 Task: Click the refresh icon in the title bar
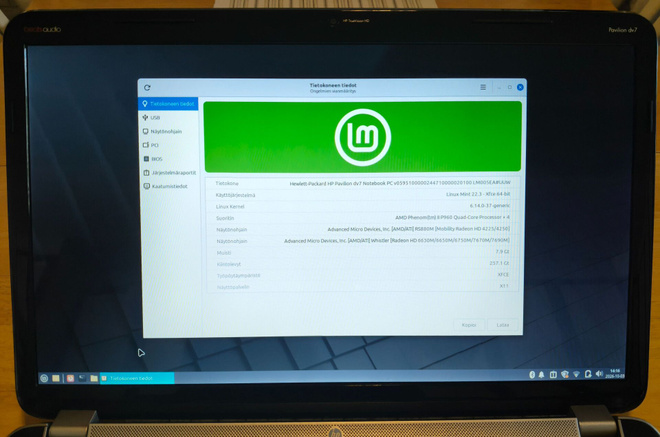coord(147,88)
